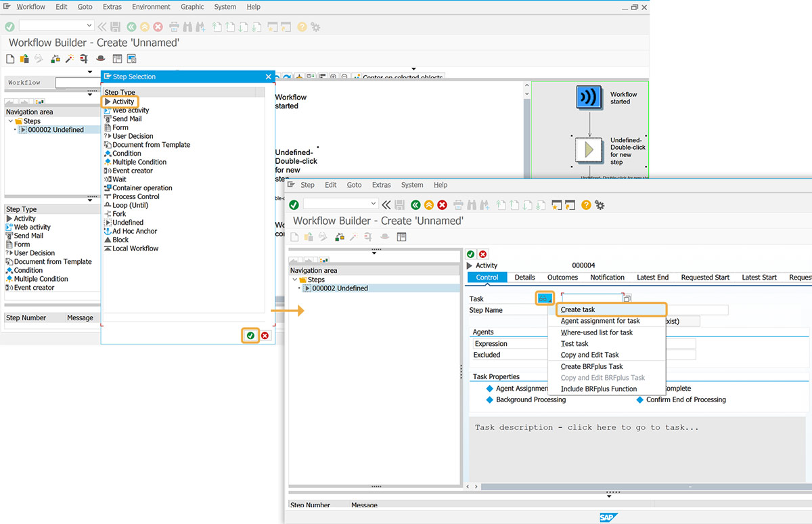Choose Where-used list for task
Viewport: 812px width, 524px height.
click(597, 332)
